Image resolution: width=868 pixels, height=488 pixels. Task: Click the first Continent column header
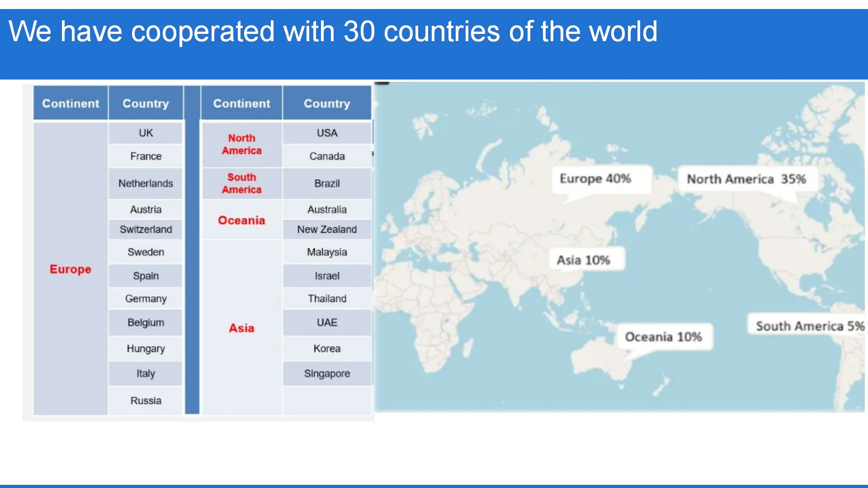click(71, 103)
